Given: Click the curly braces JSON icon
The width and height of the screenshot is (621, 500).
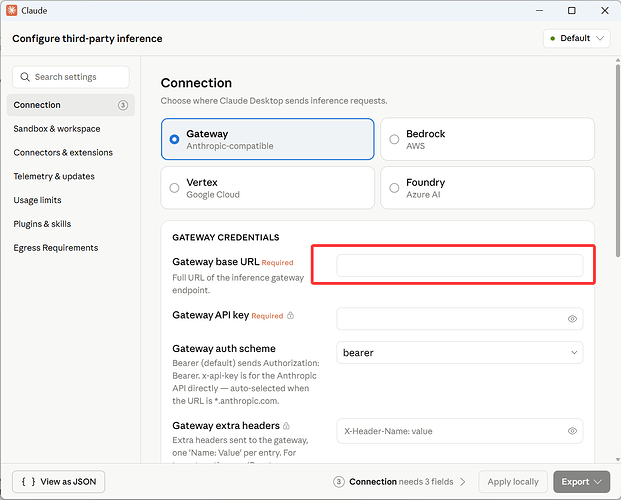Looking at the screenshot, I should coord(29,482).
